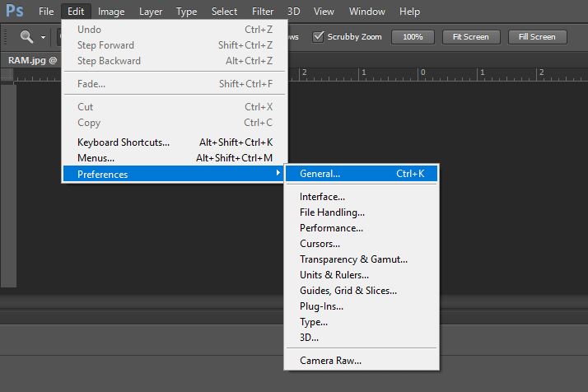Choose Fade... in the Edit menu
The width and height of the screenshot is (588, 392).
(x=175, y=84)
